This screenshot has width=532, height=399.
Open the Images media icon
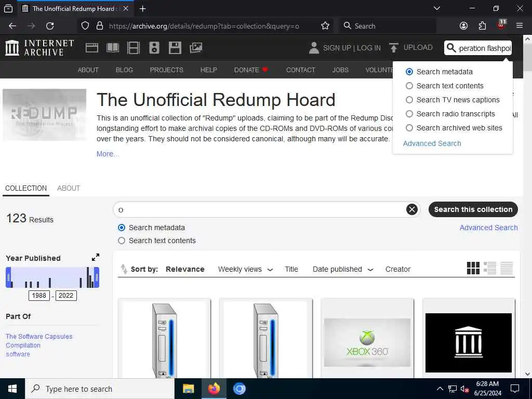196,48
